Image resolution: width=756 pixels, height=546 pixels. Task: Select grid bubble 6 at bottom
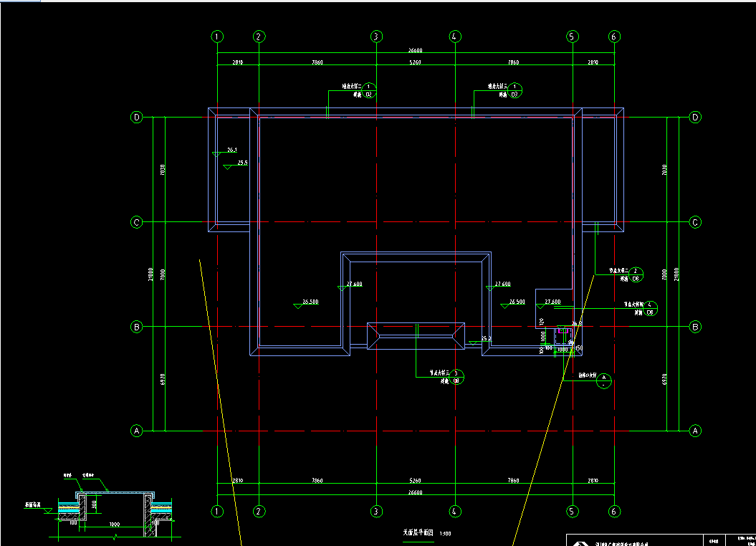point(614,511)
